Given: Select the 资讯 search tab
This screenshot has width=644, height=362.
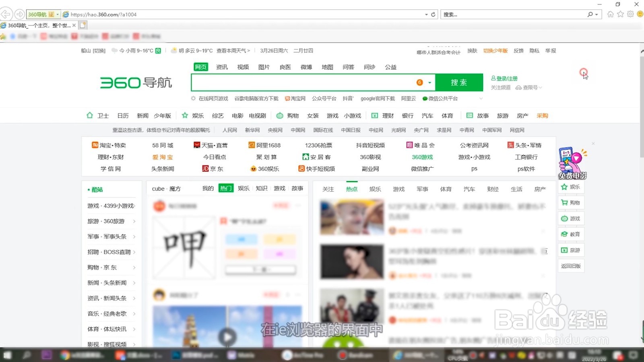Looking at the screenshot, I should coord(222,67).
